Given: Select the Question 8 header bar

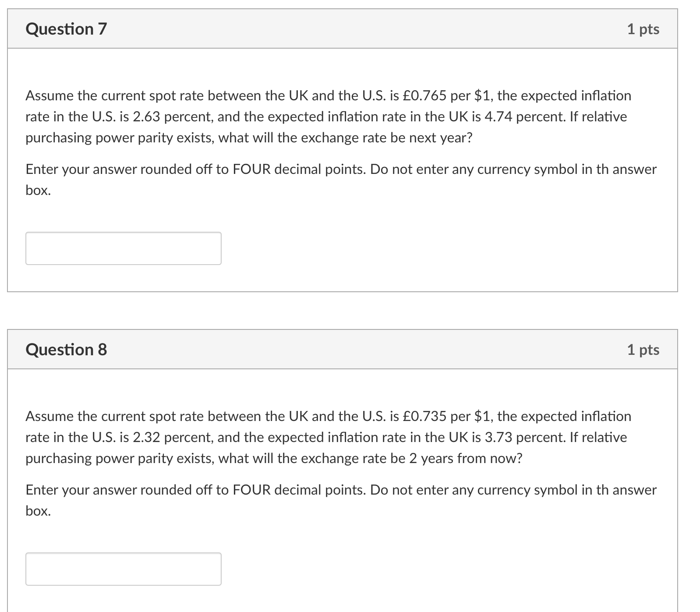Looking at the screenshot, I should pyautogui.click(x=343, y=350).
